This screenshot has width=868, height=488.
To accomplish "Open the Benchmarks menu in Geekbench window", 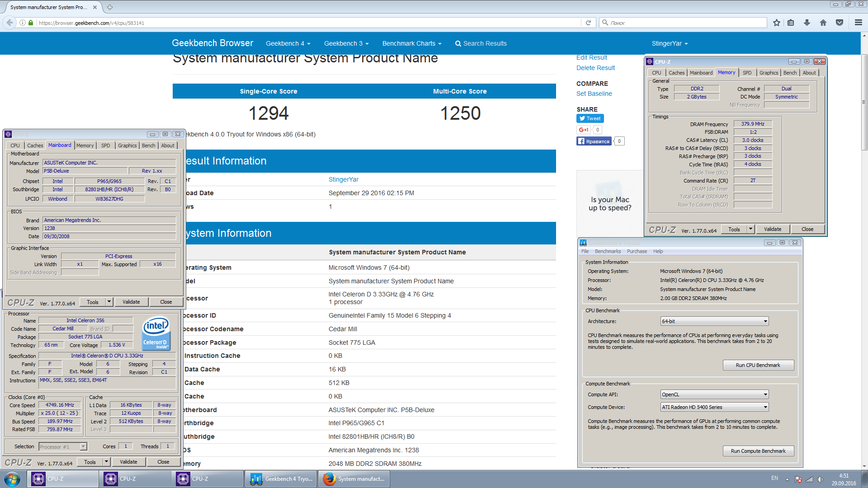I will click(x=608, y=251).
